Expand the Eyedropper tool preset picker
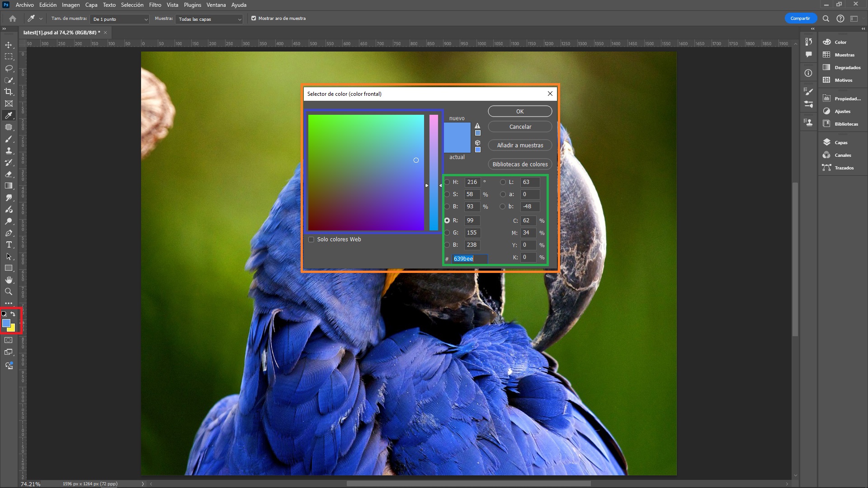This screenshot has height=488, width=868. tap(41, 19)
